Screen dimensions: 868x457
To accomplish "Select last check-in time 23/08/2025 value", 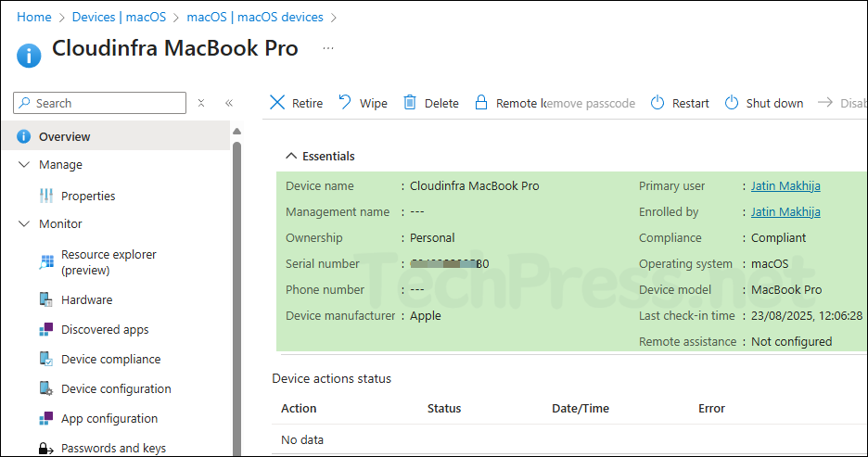I will pyautogui.click(x=807, y=316).
